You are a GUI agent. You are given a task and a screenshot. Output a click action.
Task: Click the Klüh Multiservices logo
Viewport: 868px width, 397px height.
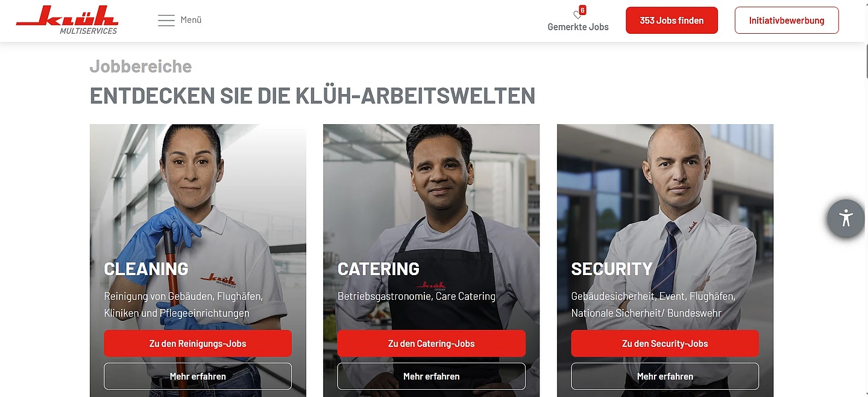point(68,20)
